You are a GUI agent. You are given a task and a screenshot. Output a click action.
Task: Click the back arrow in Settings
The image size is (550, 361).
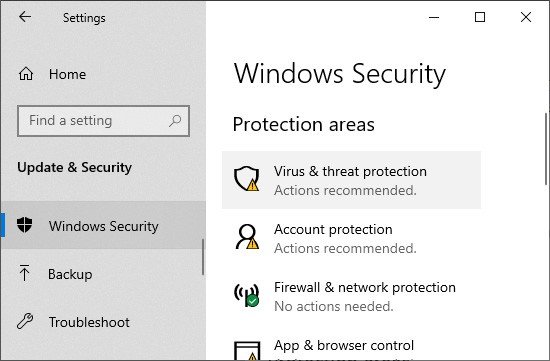pos(25,16)
